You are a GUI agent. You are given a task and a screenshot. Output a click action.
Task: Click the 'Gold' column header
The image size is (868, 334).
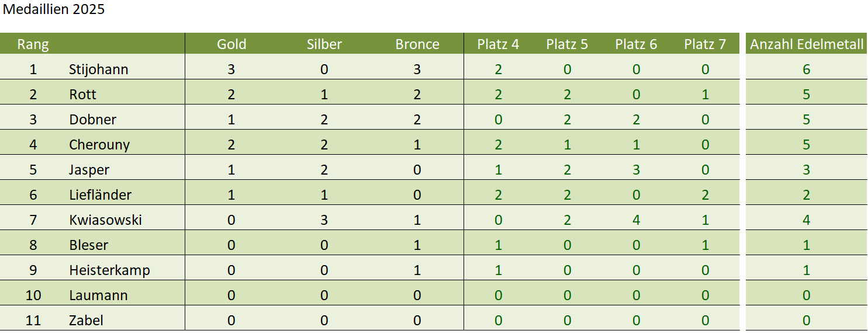coord(231,44)
